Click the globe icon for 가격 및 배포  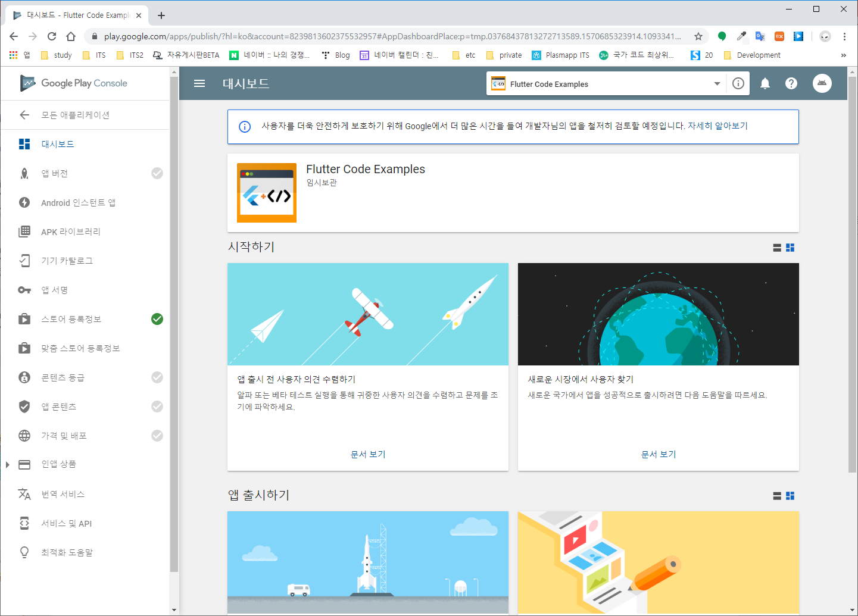click(24, 436)
